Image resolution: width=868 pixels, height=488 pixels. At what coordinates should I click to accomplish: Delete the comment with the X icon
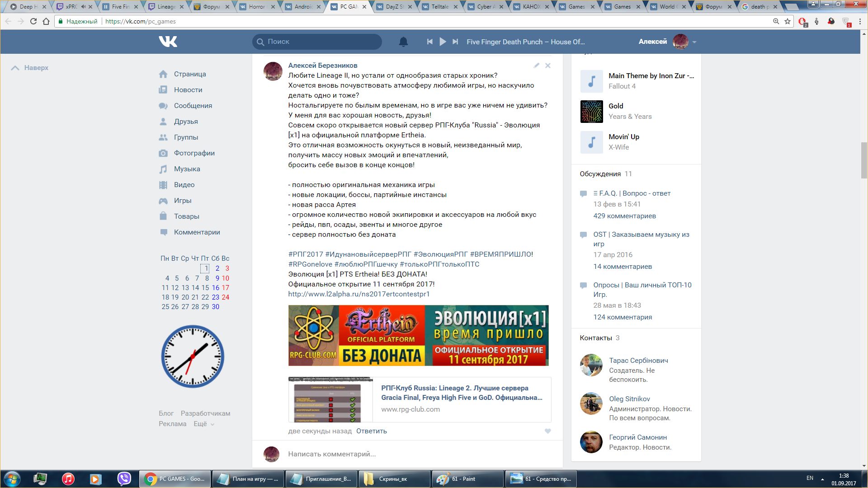(548, 66)
